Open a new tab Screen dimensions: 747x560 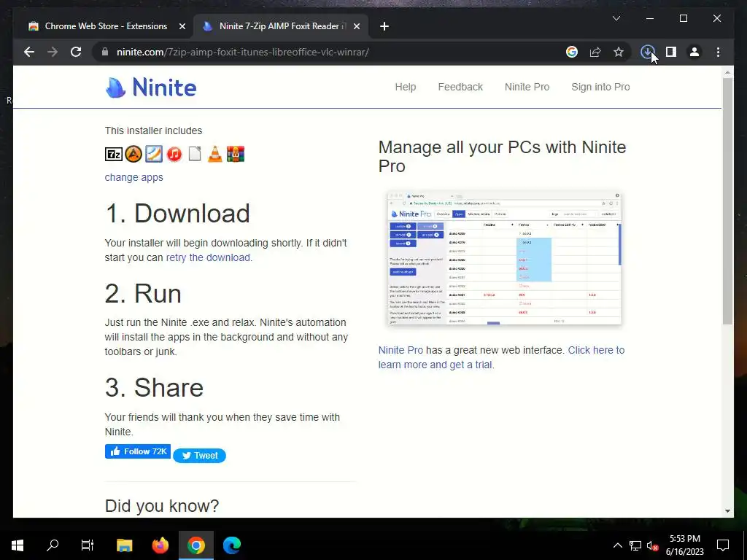point(384,26)
